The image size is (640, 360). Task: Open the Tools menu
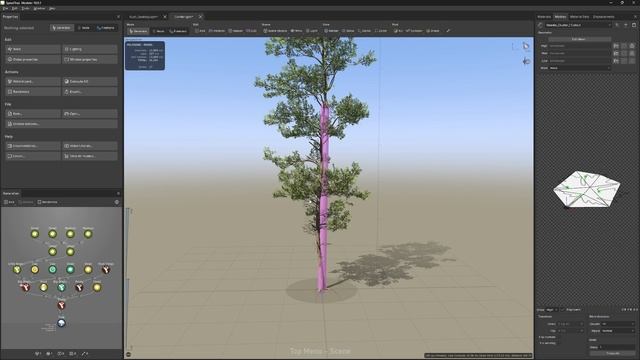25,8
